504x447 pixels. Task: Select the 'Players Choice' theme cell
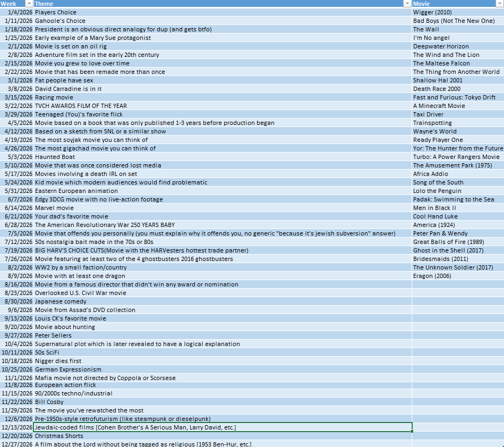[x=223, y=12]
